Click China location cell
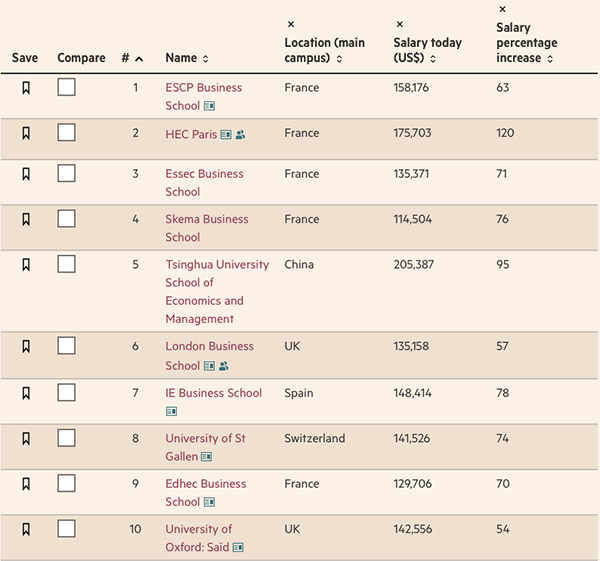Image resolution: width=600 pixels, height=561 pixels. [299, 264]
